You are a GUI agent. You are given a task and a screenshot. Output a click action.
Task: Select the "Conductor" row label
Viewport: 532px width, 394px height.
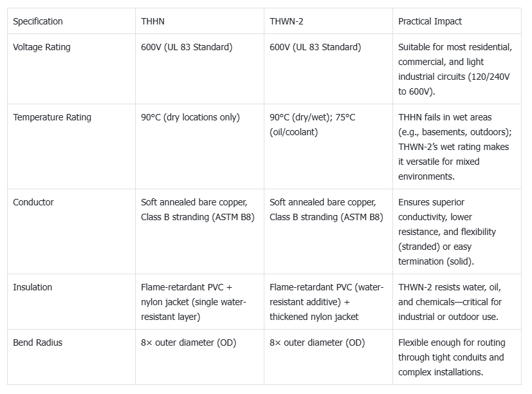[33, 202]
